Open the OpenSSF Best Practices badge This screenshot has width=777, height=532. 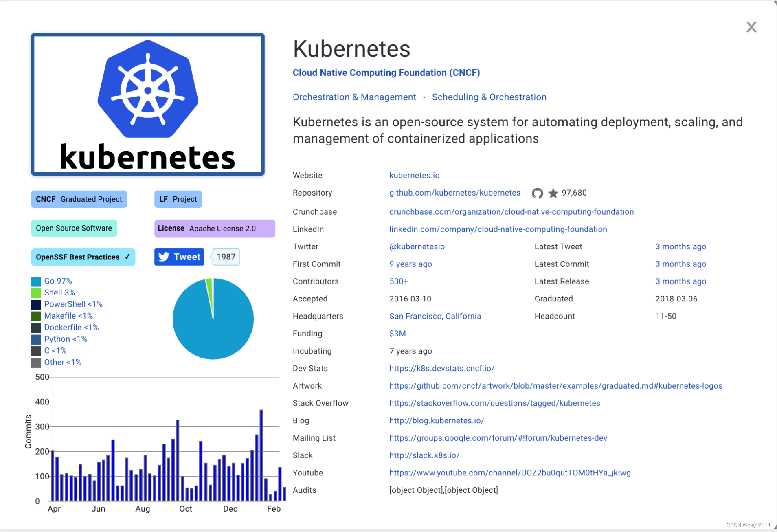coord(83,257)
